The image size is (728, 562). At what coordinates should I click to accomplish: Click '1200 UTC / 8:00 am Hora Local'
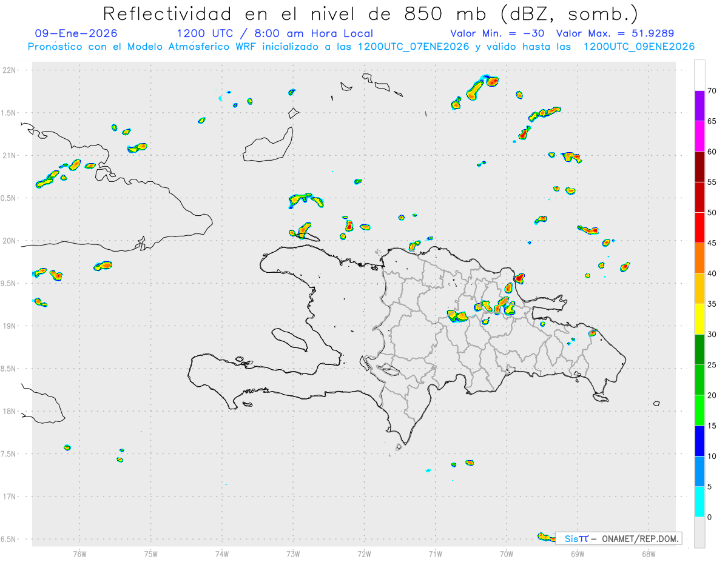275,33
